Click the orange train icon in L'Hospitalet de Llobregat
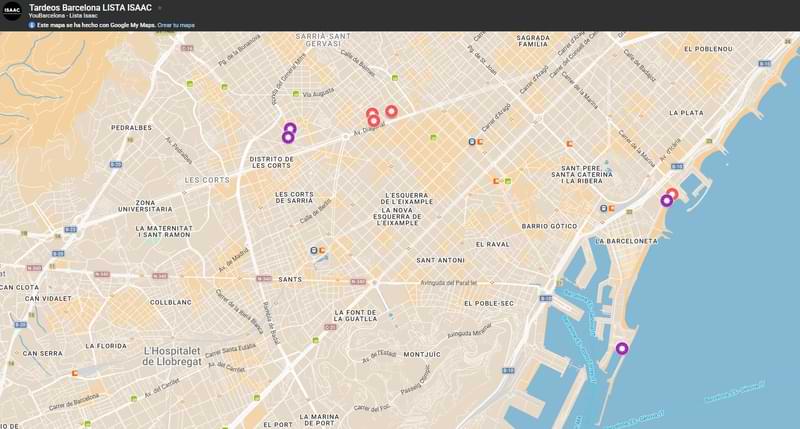This screenshot has width=800, height=429. click(x=75, y=373)
